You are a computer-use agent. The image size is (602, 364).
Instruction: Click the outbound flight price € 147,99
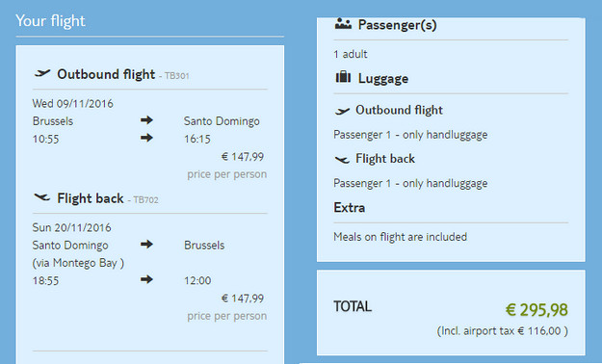pyautogui.click(x=243, y=157)
